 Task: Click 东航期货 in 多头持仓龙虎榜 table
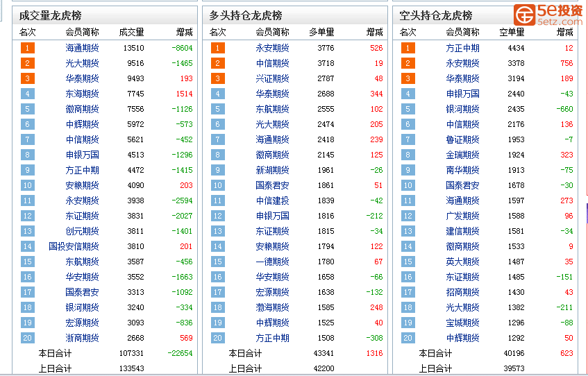pos(272,109)
